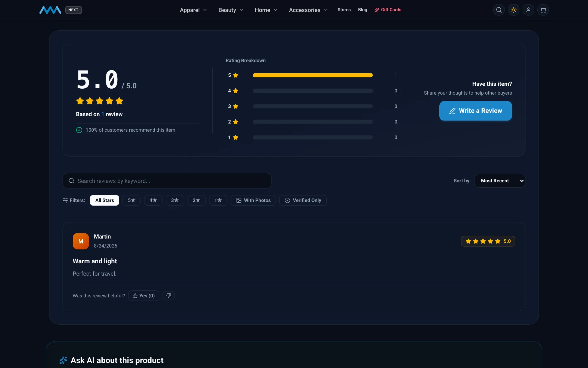588x368 pixels.
Task: Open the search icon in header
Action: pyautogui.click(x=499, y=10)
